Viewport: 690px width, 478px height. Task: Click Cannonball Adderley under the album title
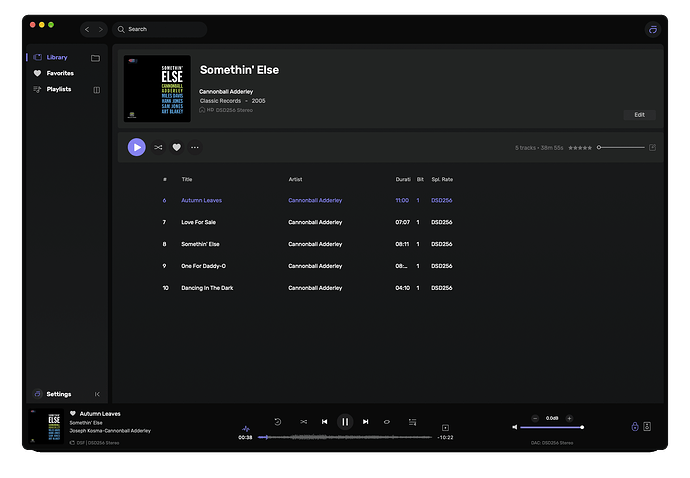[x=226, y=92]
